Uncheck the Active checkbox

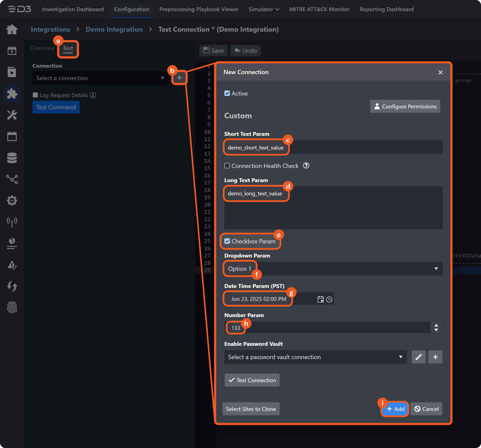coord(227,93)
